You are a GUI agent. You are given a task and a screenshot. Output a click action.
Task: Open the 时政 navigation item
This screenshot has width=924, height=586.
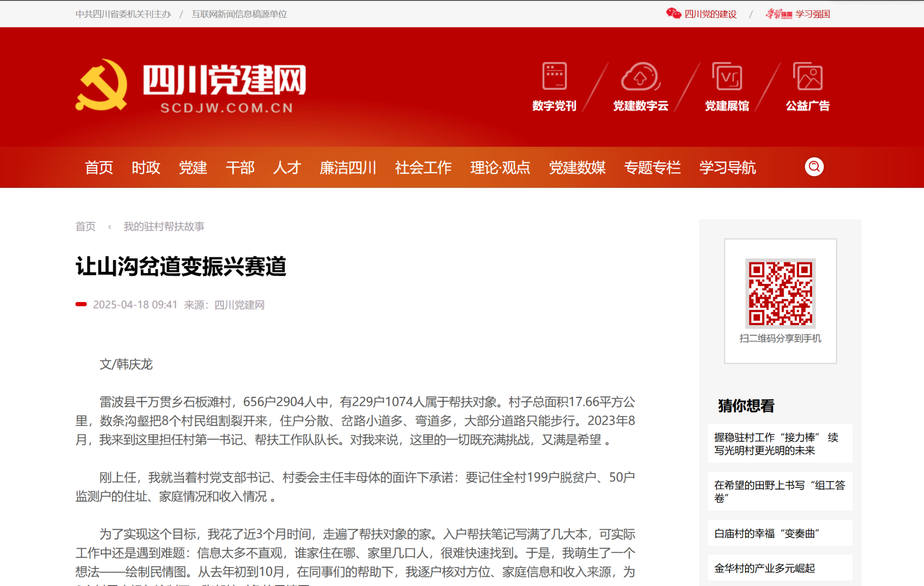[x=146, y=167]
